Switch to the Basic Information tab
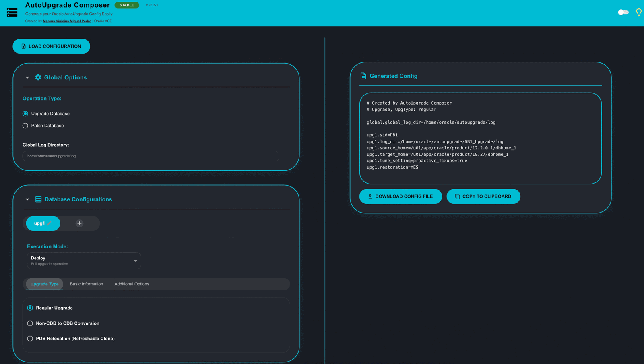This screenshot has width=644, height=364. (87, 284)
